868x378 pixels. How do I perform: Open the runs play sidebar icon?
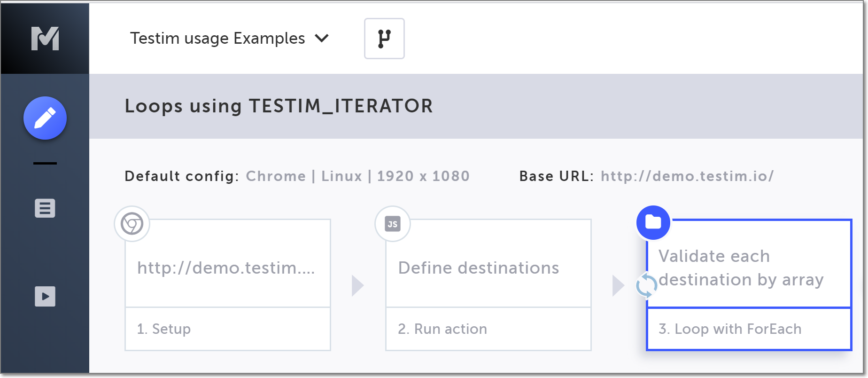(45, 296)
